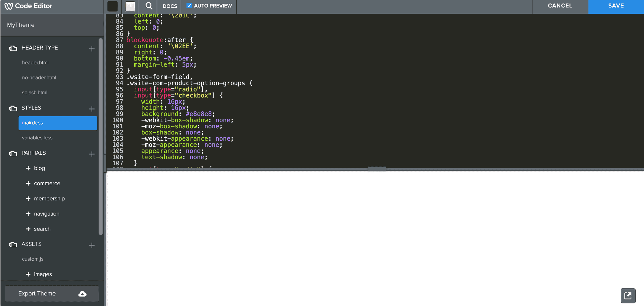Open variables.less file
644x306 pixels.
[x=37, y=138]
